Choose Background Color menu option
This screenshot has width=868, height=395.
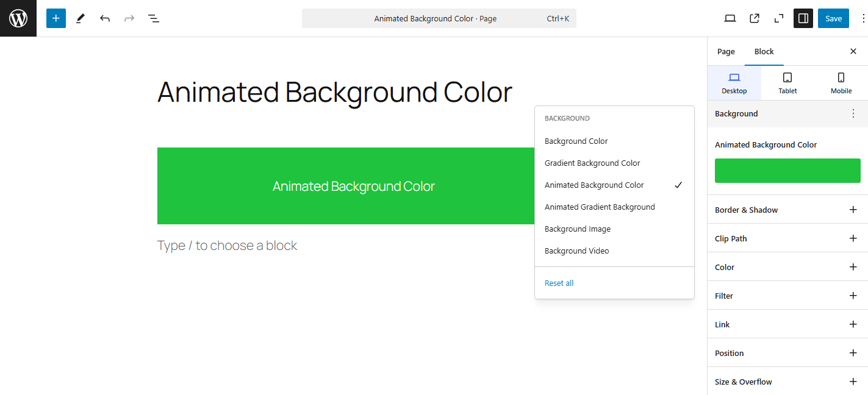pos(614,141)
